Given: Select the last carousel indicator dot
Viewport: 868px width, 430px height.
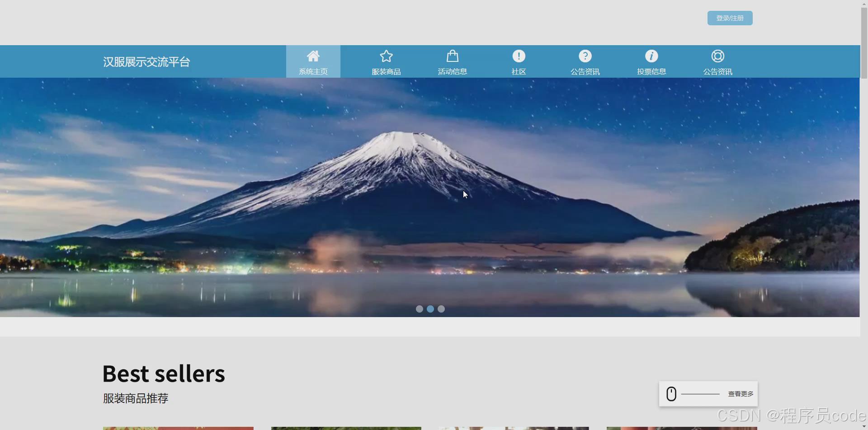Looking at the screenshot, I should point(441,309).
